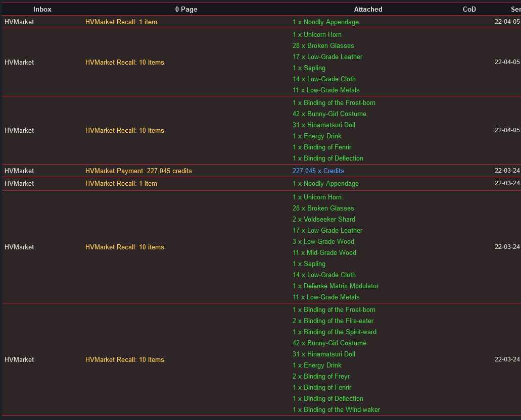Select '2 x Voidseeker Shard' attachment

tap(323, 219)
